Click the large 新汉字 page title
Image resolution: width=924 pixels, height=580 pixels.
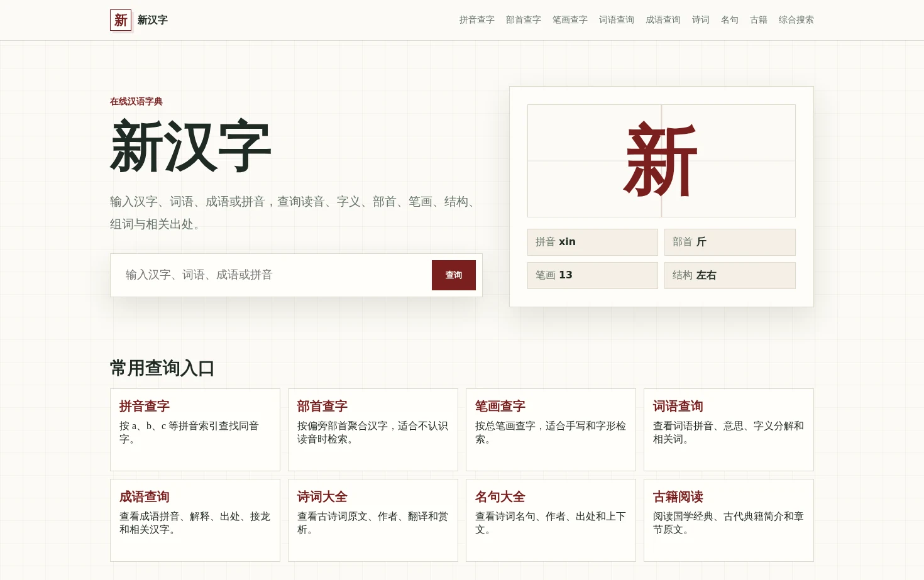(191, 147)
